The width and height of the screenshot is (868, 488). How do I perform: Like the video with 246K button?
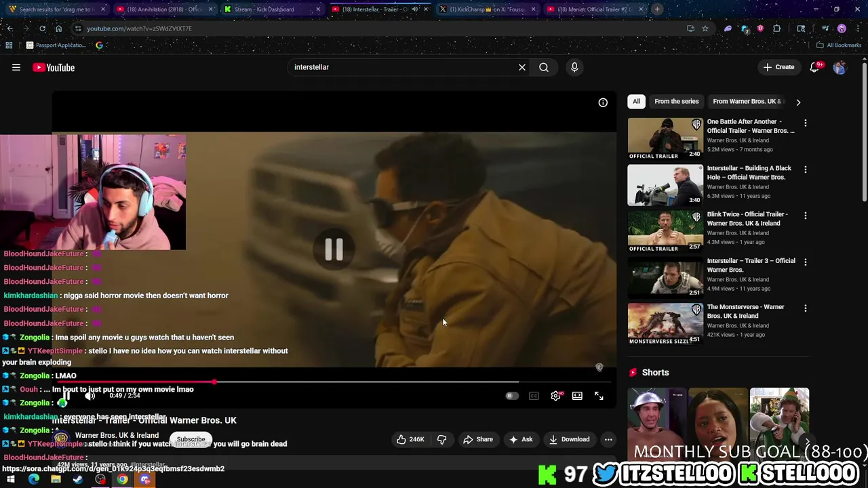tap(410, 439)
